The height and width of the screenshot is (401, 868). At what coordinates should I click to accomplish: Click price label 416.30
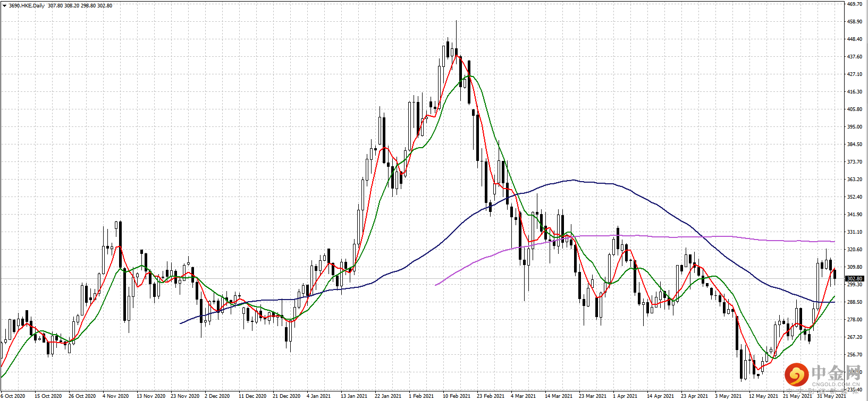click(x=855, y=92)
